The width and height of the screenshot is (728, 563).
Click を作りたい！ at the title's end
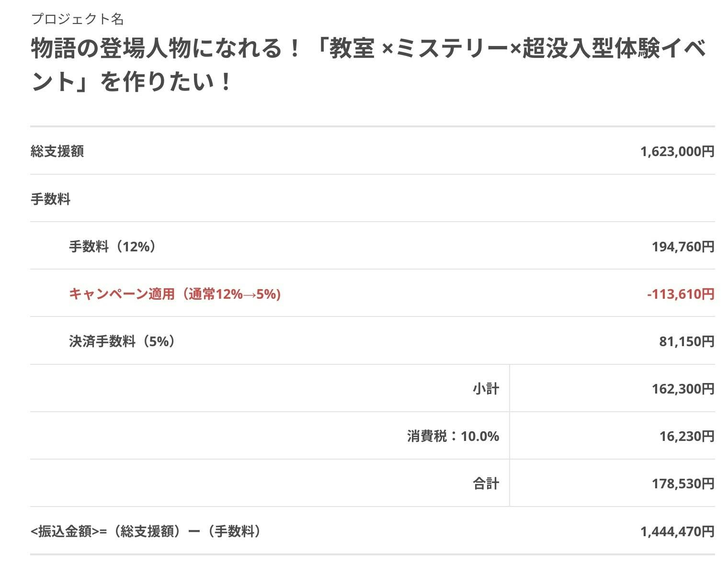(x=165, y=82)
